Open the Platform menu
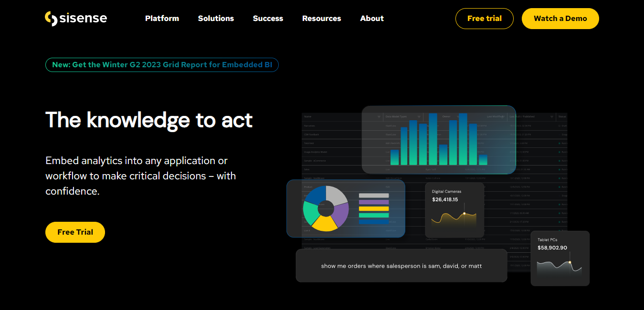This screenshot has width=644, height=310. click(162, 19)
